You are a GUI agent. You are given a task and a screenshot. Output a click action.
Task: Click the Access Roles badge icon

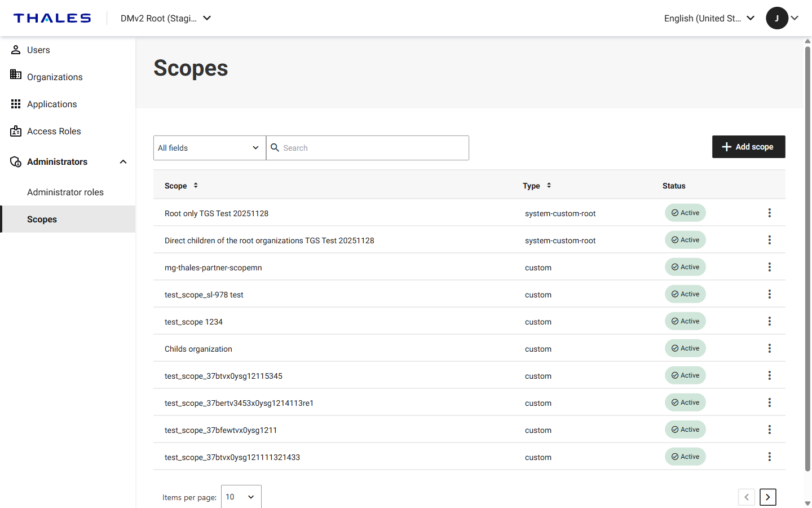coord(16,131)
